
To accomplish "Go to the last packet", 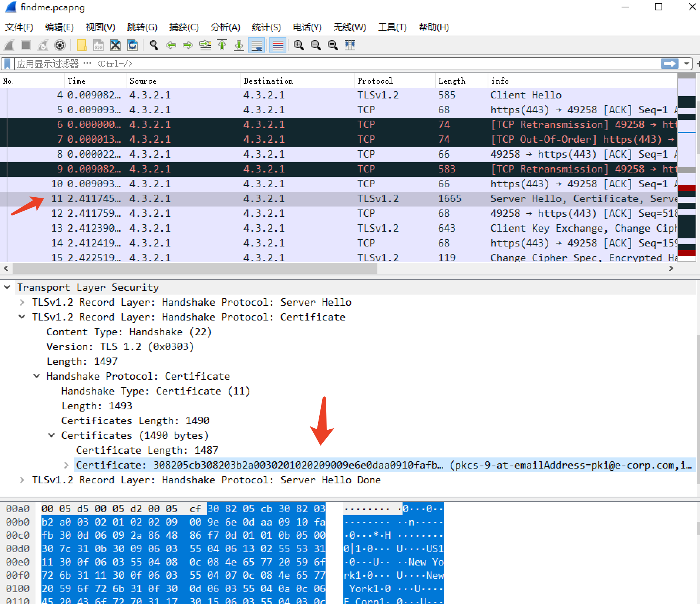I will point(239,45).
